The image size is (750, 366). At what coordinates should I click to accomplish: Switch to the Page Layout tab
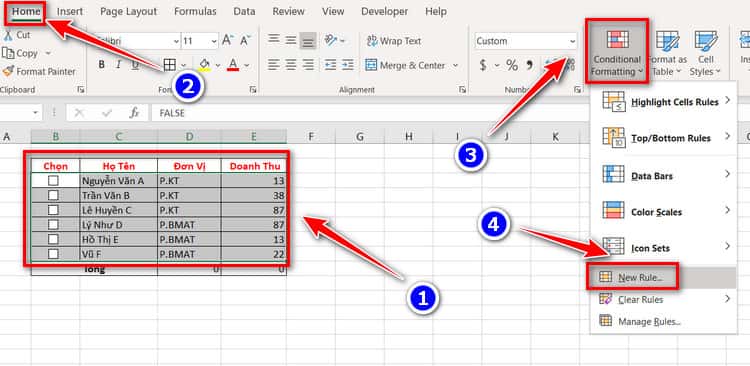[x=128, y=11]
